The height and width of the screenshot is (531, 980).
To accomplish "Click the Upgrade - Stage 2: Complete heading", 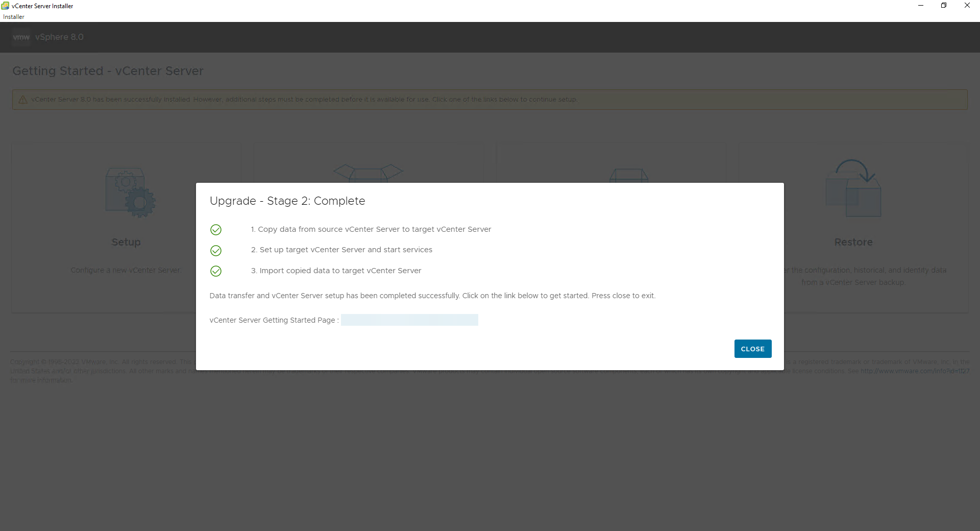I will click(287, 201).
